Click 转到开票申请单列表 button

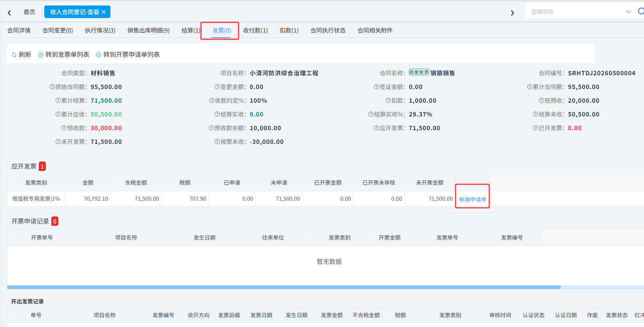[x=128, y=54]
